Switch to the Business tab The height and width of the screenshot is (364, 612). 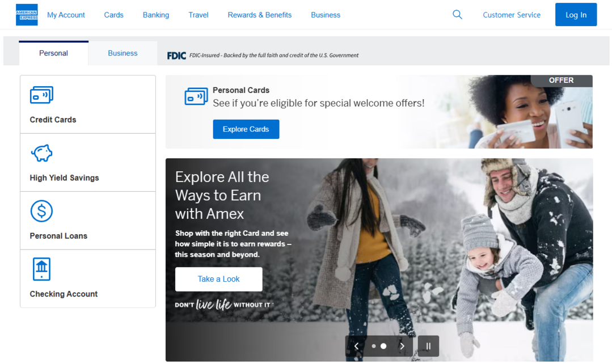click(123, 53)
